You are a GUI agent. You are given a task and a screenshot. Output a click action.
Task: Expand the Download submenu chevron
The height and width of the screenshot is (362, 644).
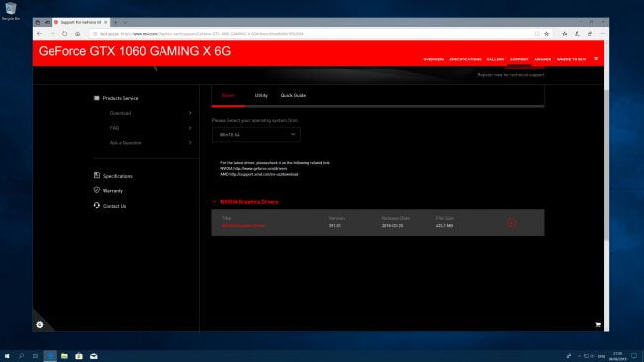(x=190, y=113)
